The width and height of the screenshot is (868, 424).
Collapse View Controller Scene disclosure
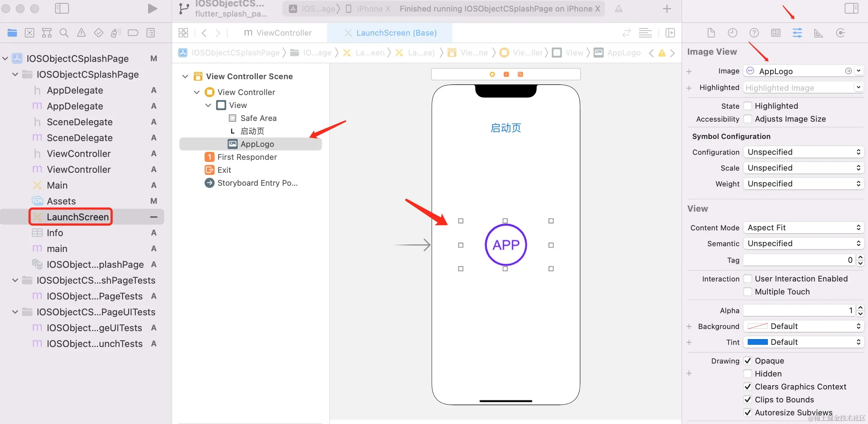[185, 76]
